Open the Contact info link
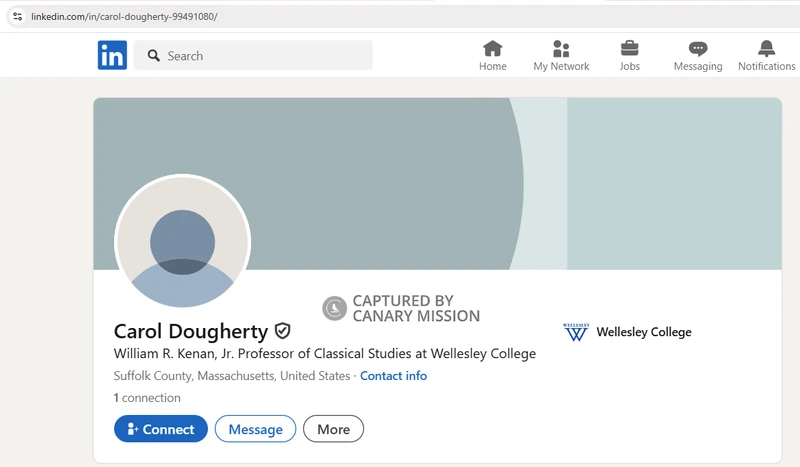 pos(393,376)
